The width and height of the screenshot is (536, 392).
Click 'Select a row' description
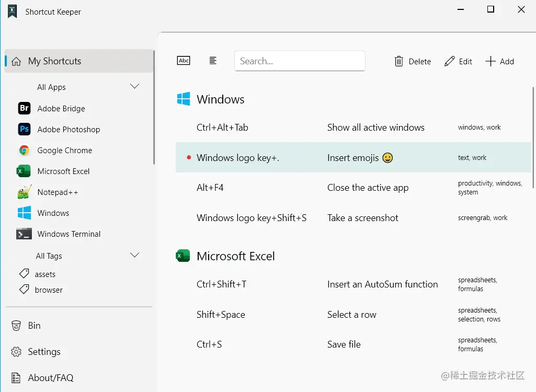coord(352,315)
